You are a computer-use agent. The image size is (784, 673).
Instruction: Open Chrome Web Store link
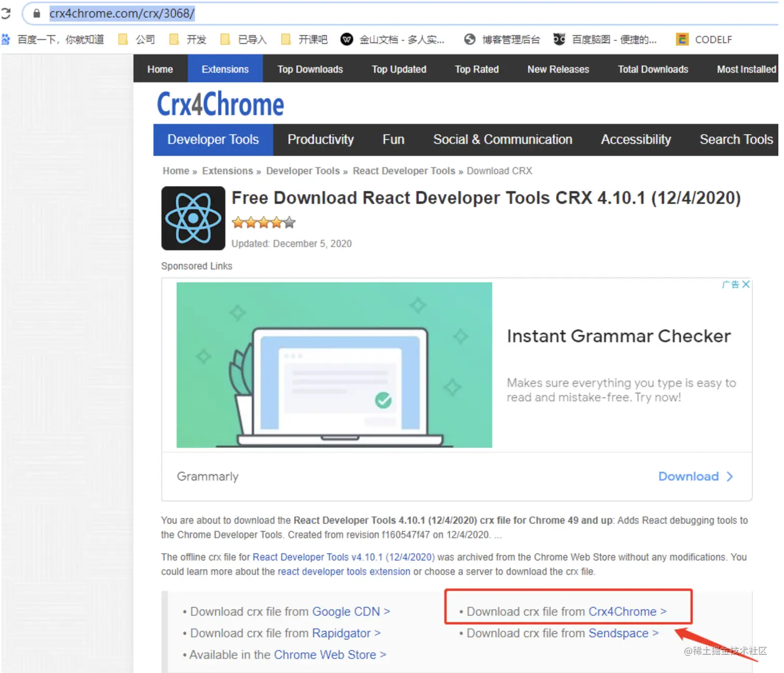pos(330,655)
